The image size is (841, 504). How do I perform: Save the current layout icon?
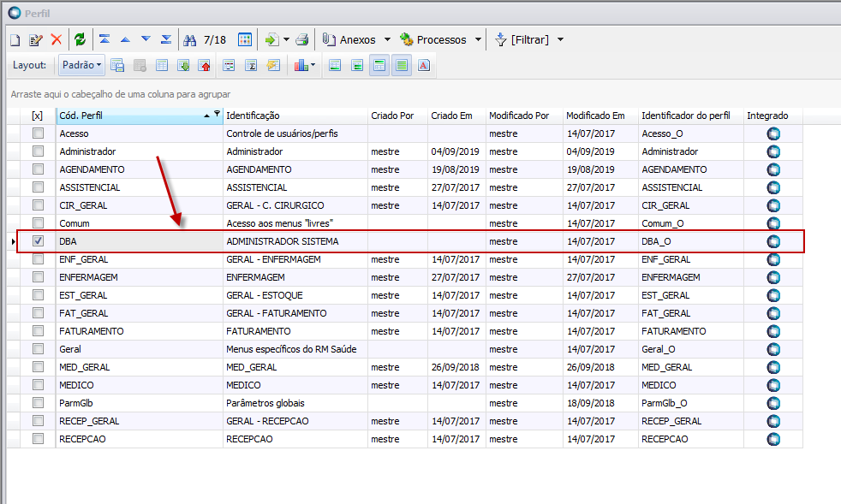coord(117,65)
